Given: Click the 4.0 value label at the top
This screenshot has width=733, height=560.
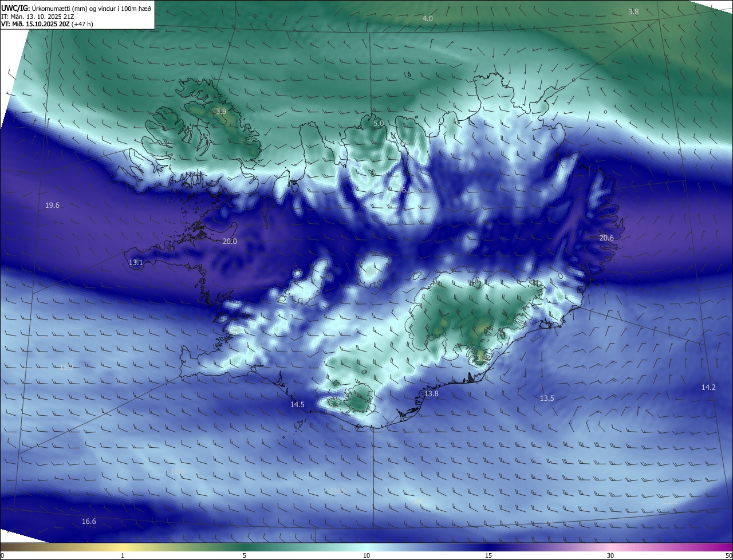Looking at the screenshot, I should (x=427, y=18).
